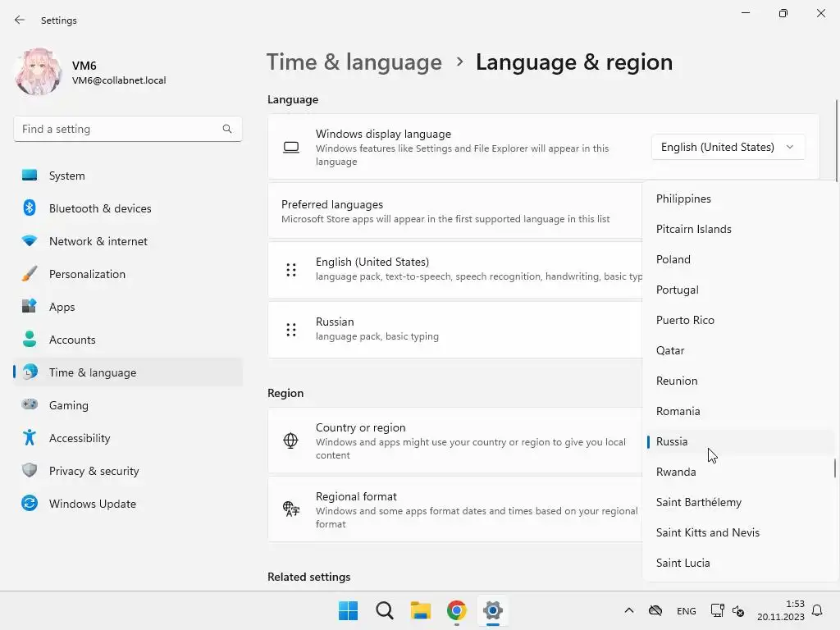Click the country list scrollbar thumb

pyautogui.click(x=834, y=468)
